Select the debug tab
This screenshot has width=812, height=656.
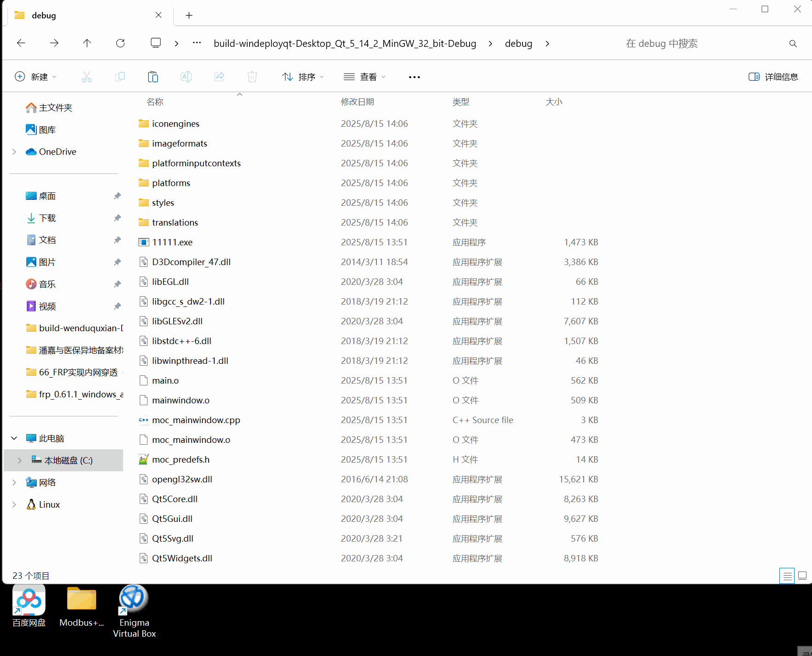[90, 15]
